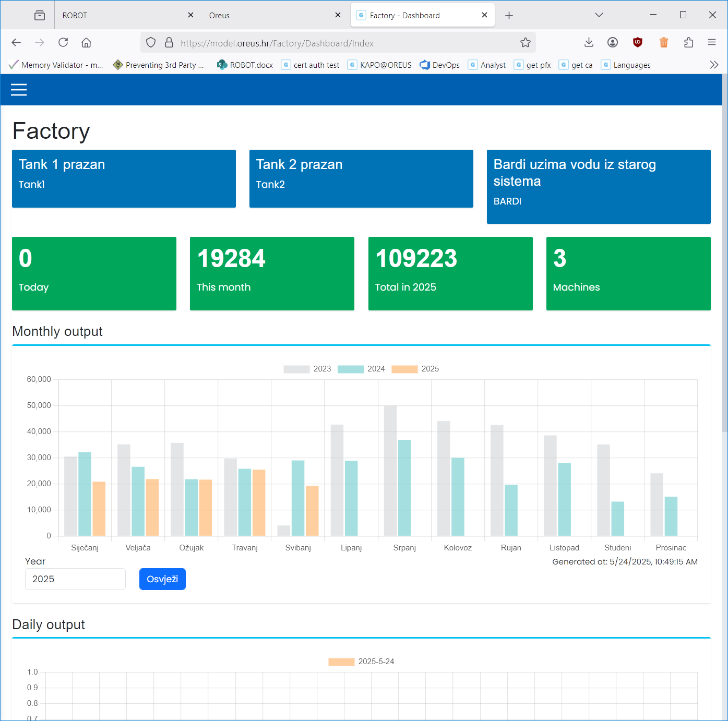Click the padlock site security icon

point(169,43)
